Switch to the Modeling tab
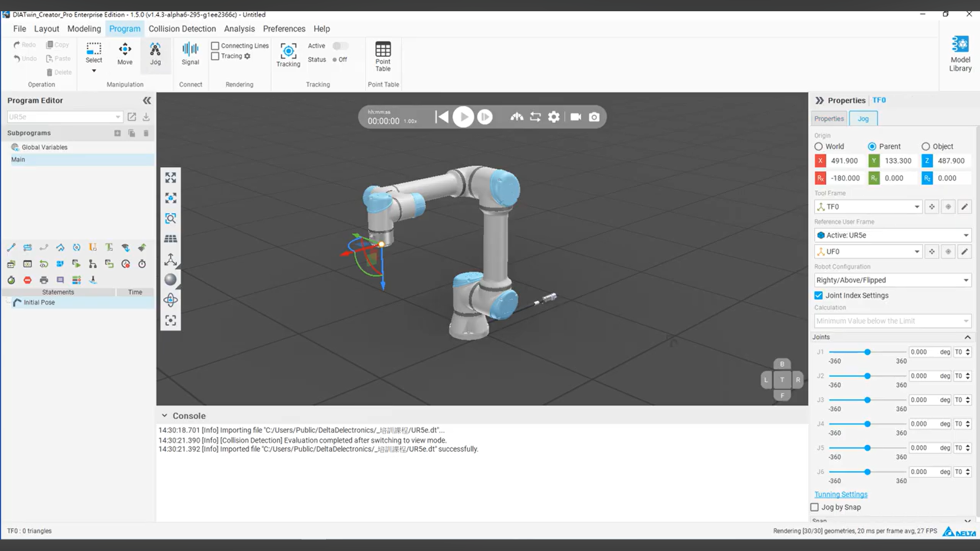Screen dimensions: 980x551 click(84, 29)
